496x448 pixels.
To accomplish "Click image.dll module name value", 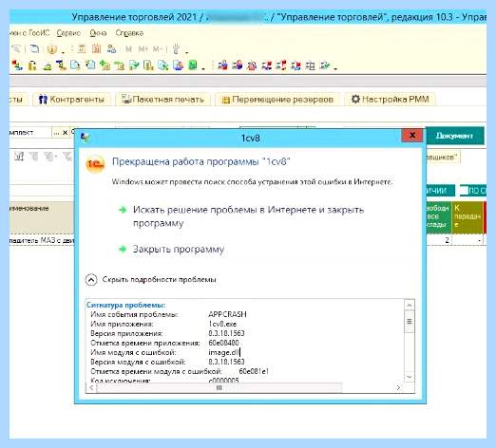I will [224, 352].
